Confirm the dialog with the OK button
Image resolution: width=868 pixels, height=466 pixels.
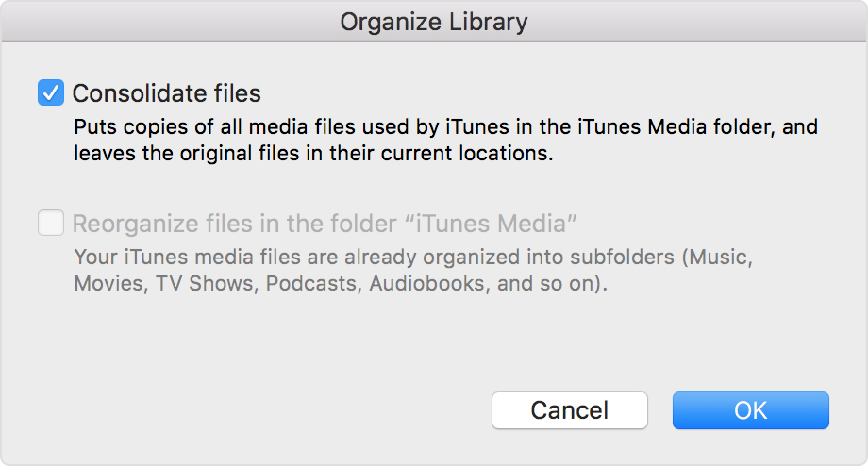pyautogui.click(x=750, y=410)
